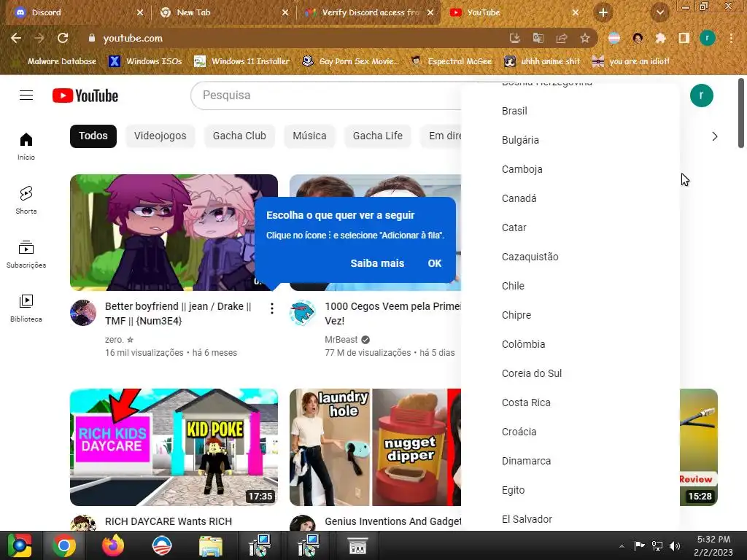Choose Chipre from country list

570,315
